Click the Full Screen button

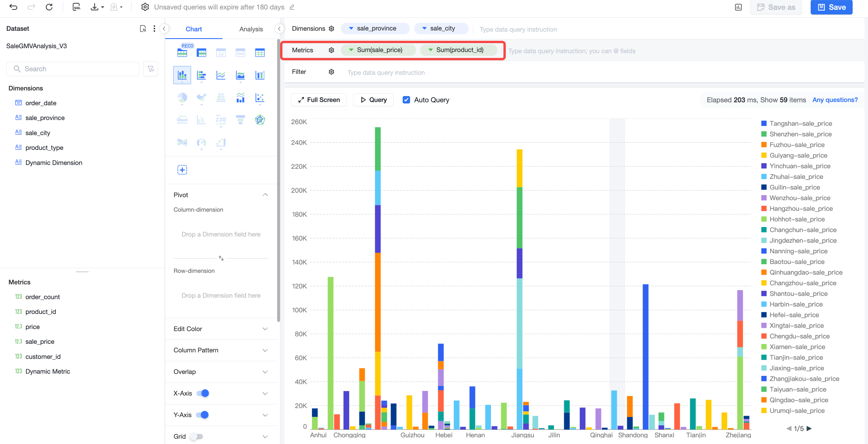[x=319, y=100]
